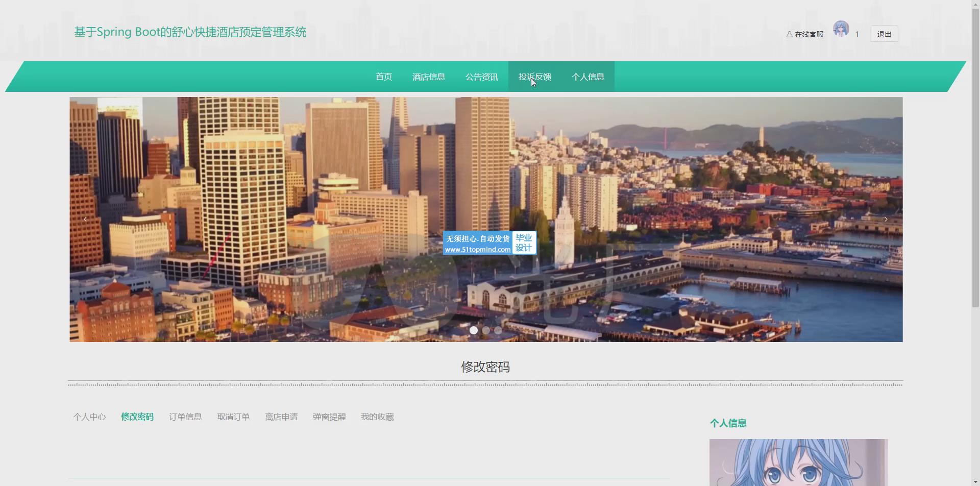Screen dimensions: 980x486
Task: Click the 修改密码 page heading
Action: tap(485, 367)
